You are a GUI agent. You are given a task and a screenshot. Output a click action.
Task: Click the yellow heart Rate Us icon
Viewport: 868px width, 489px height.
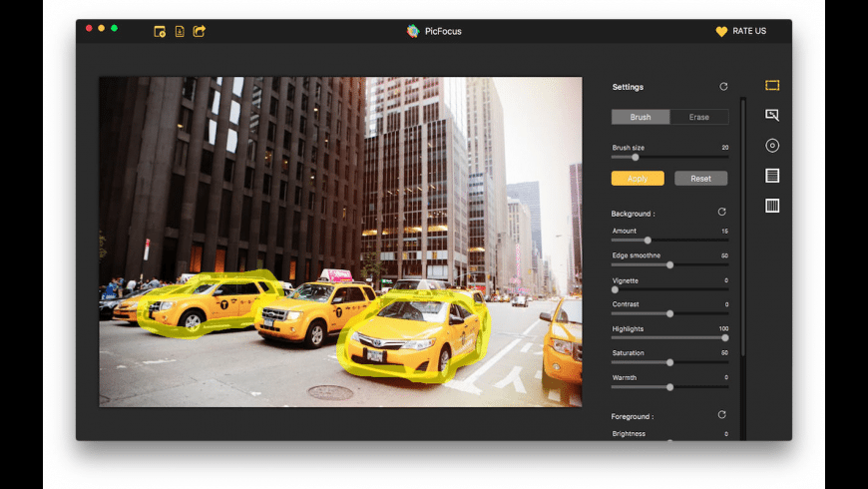tap(721, 32)
